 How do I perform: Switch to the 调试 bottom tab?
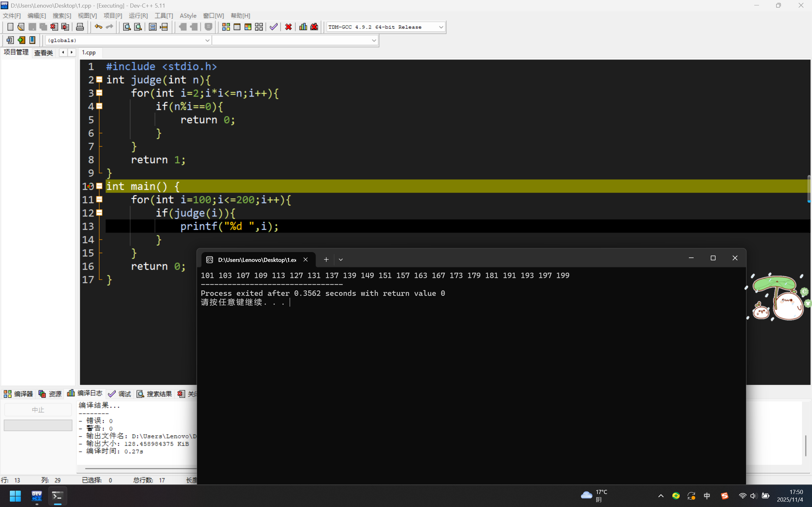120,394
